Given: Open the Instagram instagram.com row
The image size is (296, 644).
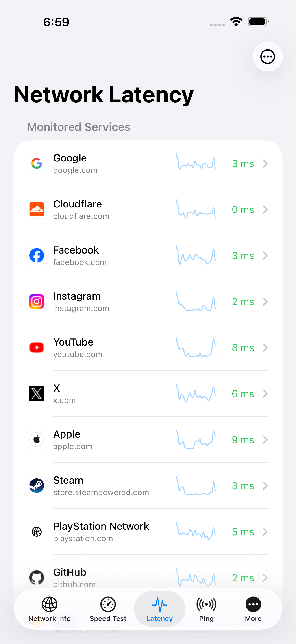Looking at the screenshot, I should [x=148, y=302].
